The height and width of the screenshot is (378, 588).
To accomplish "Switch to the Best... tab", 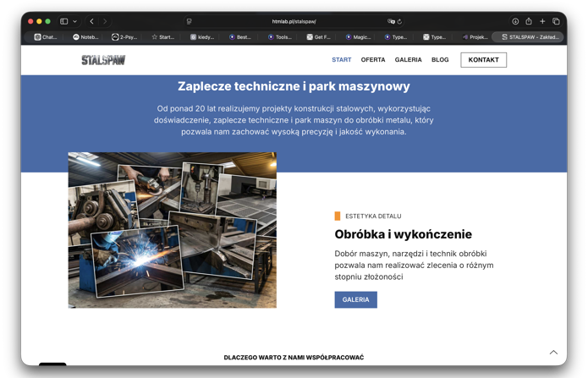I will coord(240,36).
